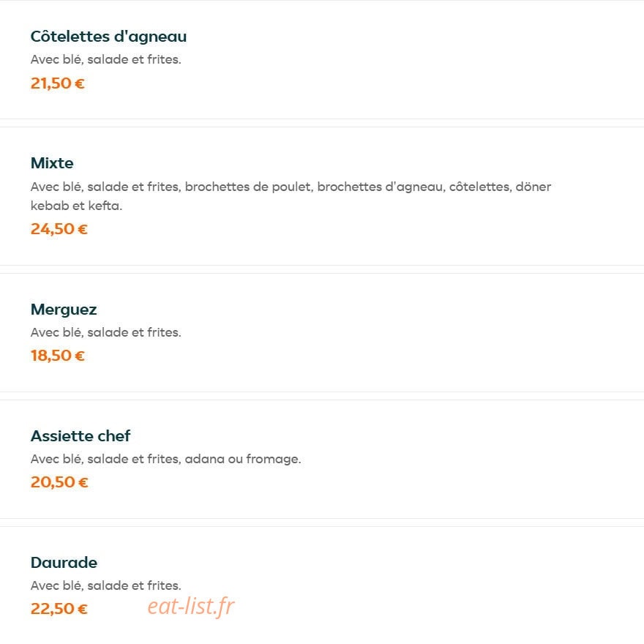Click the 18,50 € price
This screenshot has width=644, height=644.
[x=58, y=355]
